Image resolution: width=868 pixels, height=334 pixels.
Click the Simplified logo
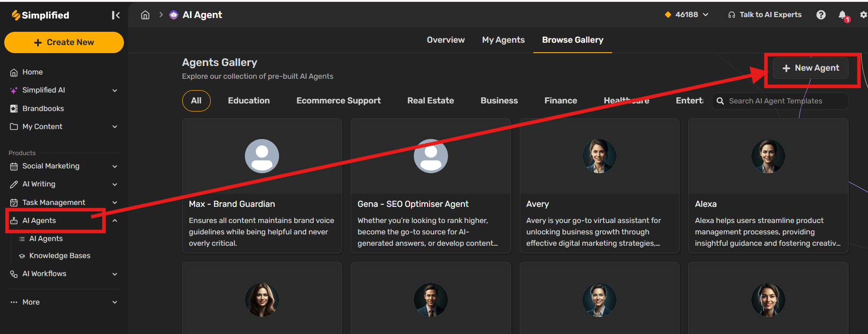click(x=40, y=15)
